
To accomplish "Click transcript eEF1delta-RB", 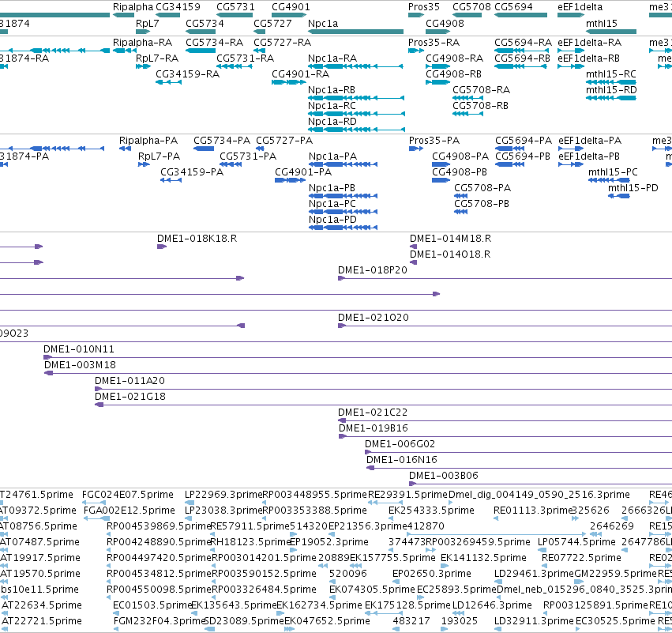I will click(x=588, y=58).
